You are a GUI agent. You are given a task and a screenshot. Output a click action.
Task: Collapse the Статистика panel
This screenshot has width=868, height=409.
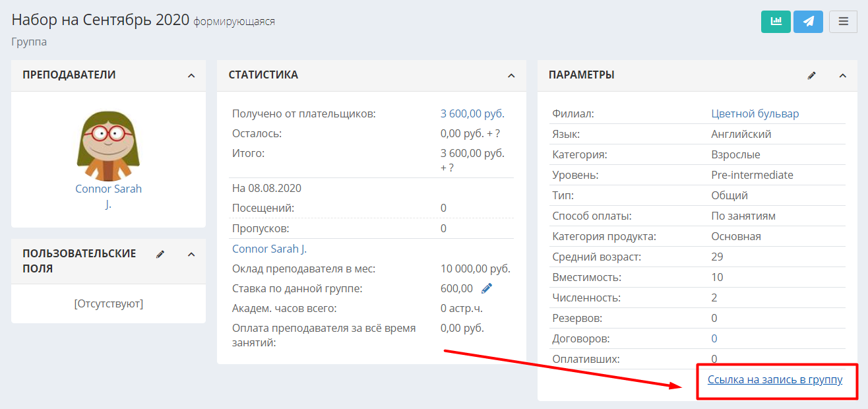[x=511, y=76]
